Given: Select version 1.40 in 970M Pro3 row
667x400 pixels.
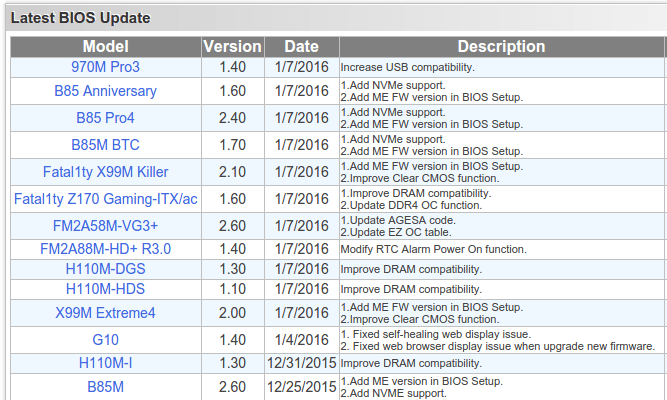Looking at the screenshot, I should [232, 67].
